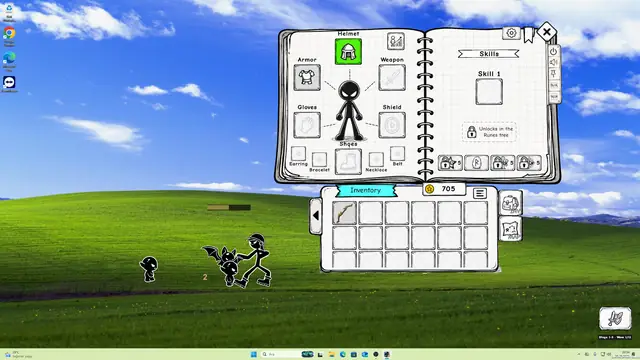Open the character stats chart icon
This screenshot has width=640, height=360.
point(396,41)
